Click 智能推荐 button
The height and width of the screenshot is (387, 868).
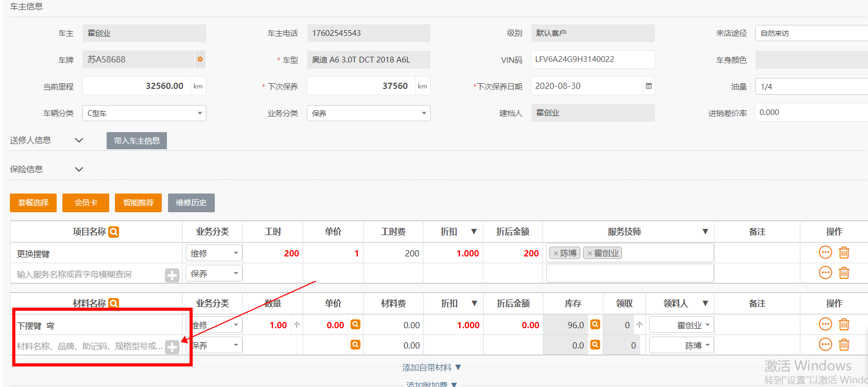(138, 203)
